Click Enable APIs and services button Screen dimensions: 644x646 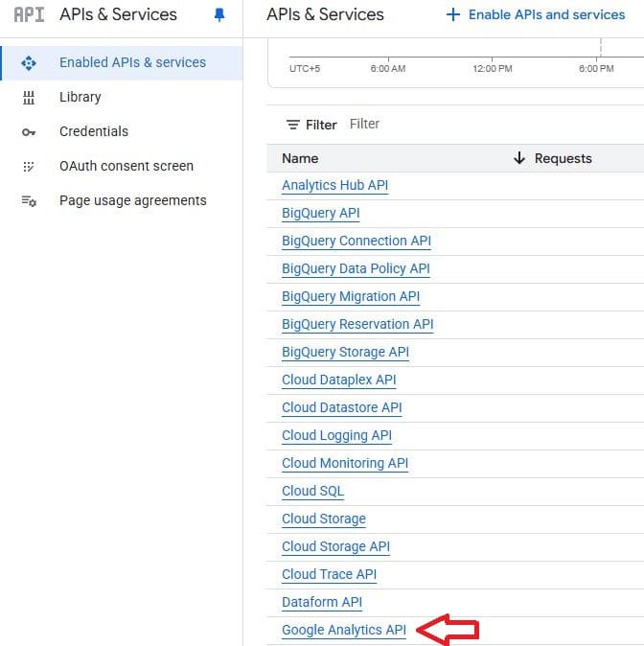(536, 15)
